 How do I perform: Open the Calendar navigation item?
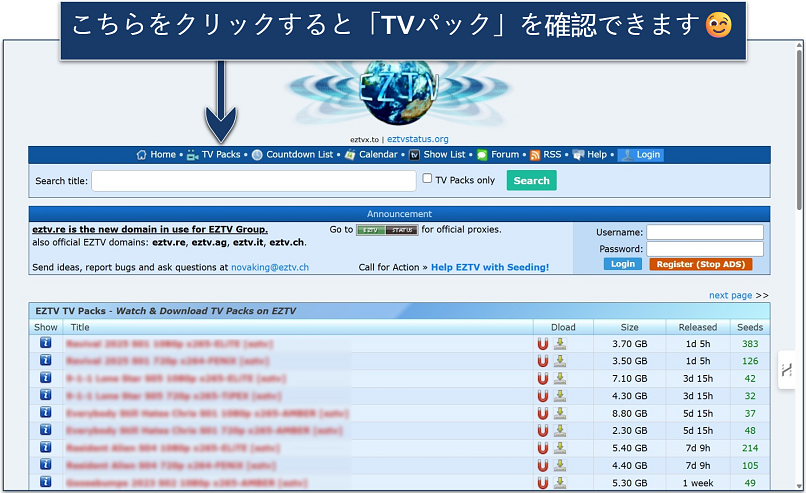pos(377,155)
